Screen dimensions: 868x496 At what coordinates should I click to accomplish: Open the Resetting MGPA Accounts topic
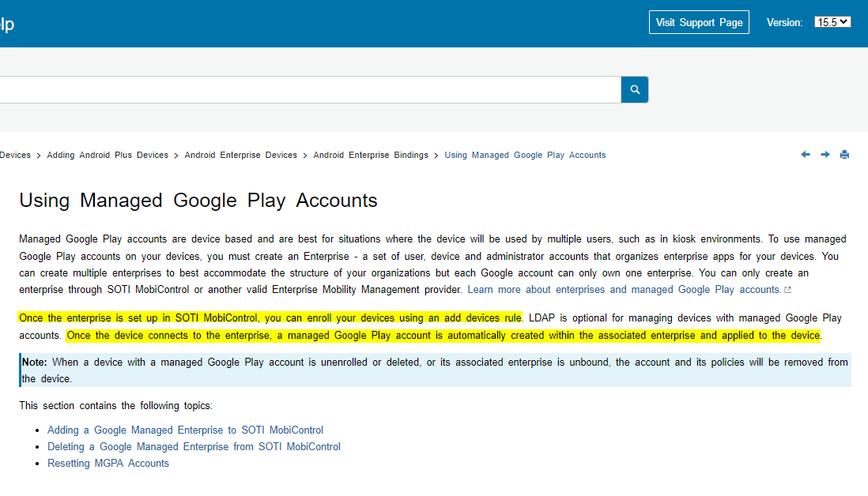pos(108,463)
